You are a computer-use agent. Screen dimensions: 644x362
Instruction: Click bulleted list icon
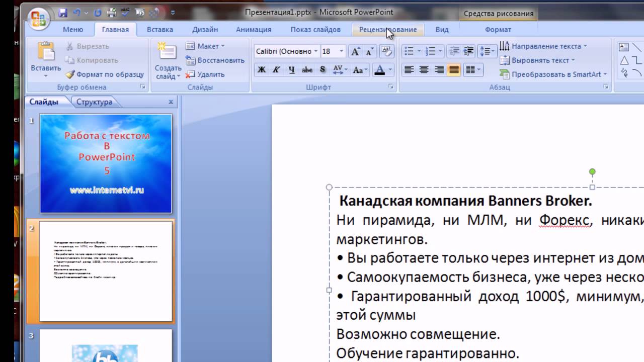pyautogui.click(x=409, y=51)
